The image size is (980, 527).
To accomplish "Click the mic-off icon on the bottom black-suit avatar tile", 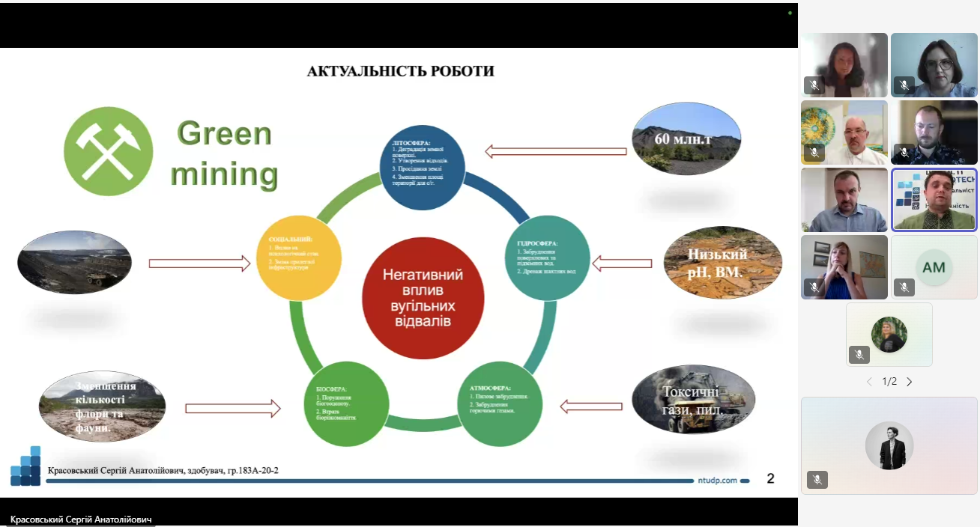I will (817, 480).
